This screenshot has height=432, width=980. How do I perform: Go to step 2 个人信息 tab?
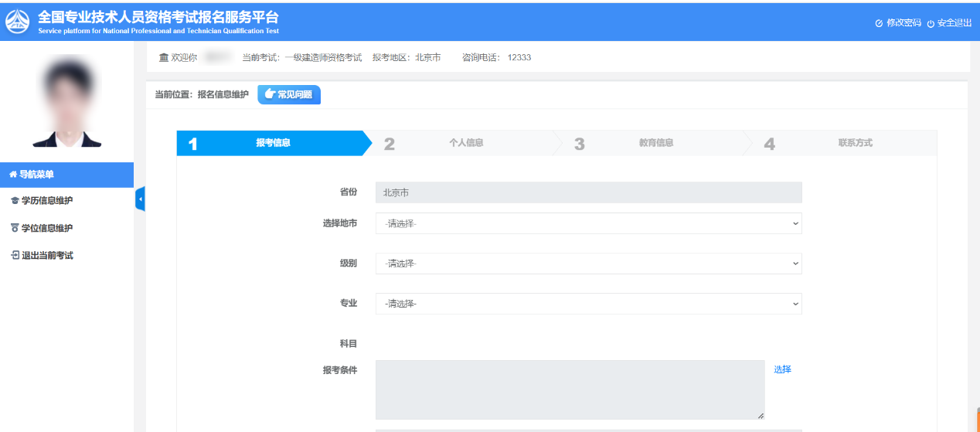(465, 143)
